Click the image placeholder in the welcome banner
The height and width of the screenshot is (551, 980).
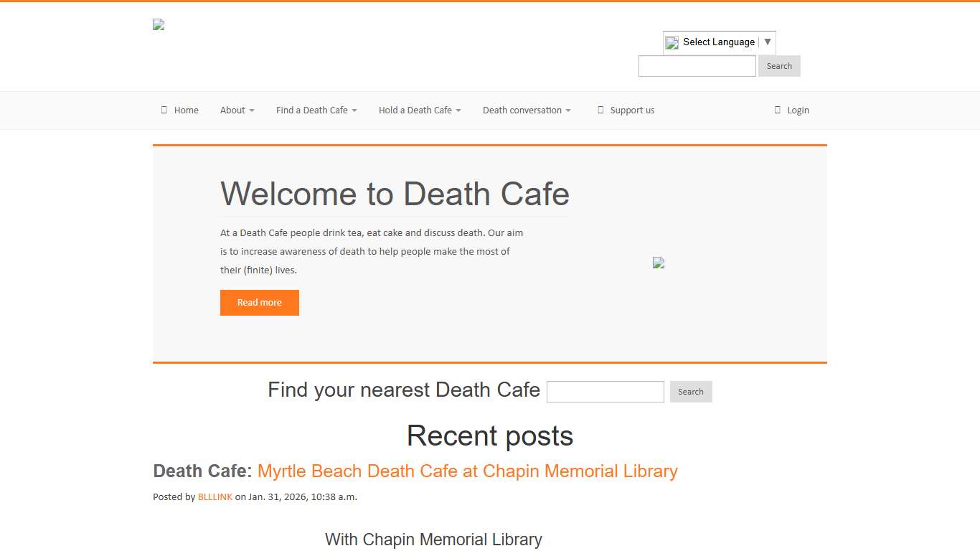coord(659,263)
